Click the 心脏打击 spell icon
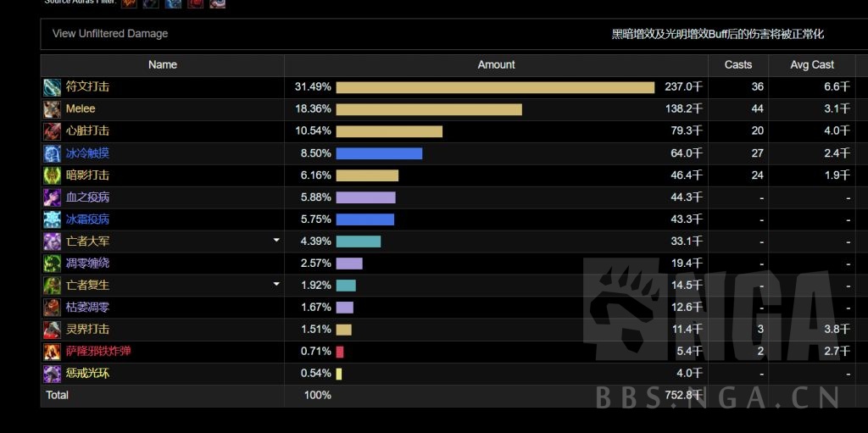868x433 pixels. coord(53,130)
